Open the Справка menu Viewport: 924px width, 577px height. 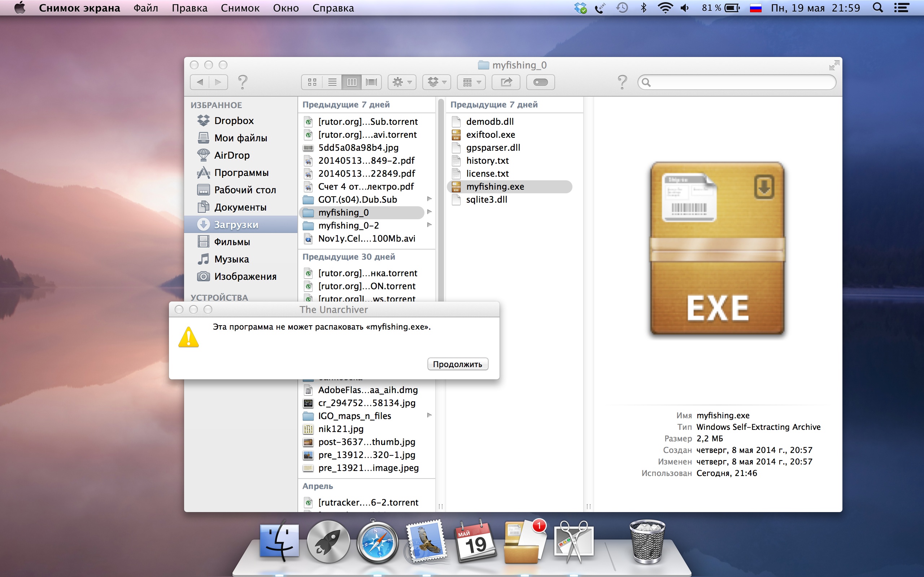click(333, 8)
